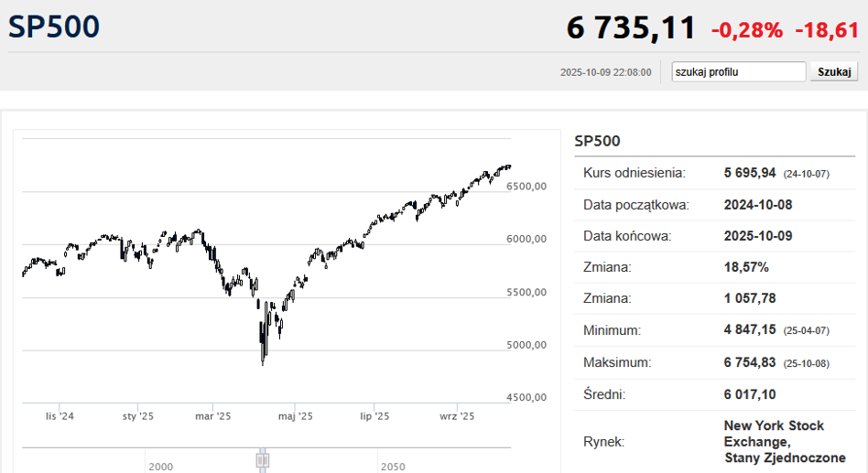Click the current index value 6 735,11
The height and width of the screenshot is (473, 868).
pyautogui.click(x=631, y=28)
